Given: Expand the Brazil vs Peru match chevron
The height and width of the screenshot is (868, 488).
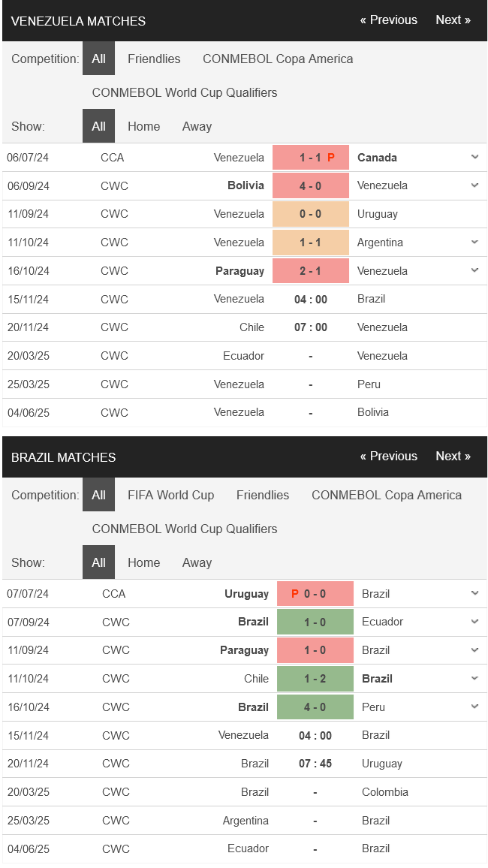Looking at the screenshot, I should pyautogui.click(x=474, y=707).
